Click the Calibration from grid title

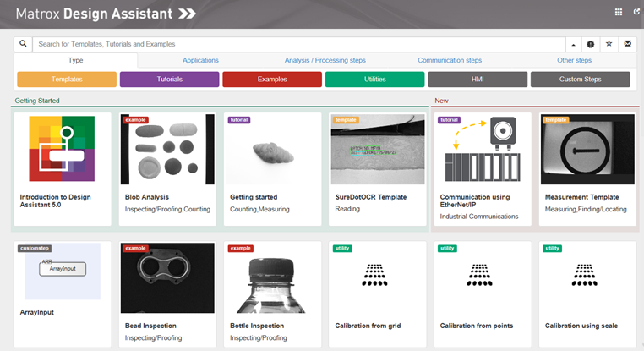(368, 326)
